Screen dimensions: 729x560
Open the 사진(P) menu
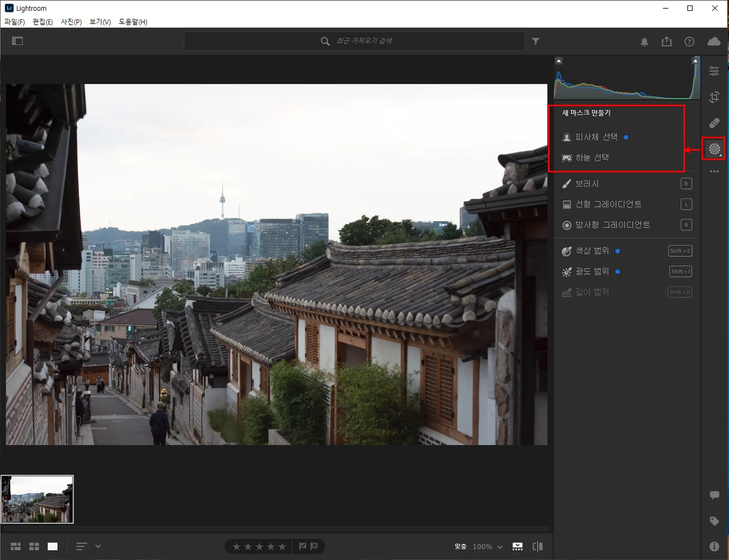(x=71, y=22)
